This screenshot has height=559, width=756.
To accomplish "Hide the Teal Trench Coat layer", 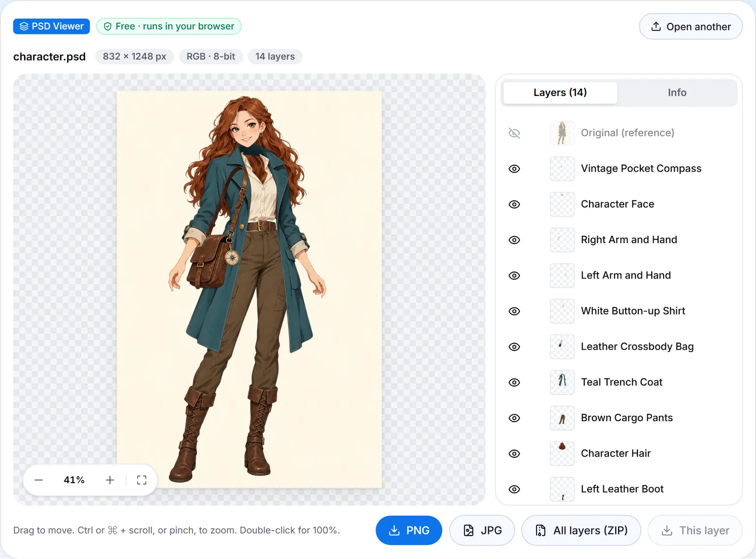I will point(514,382).
